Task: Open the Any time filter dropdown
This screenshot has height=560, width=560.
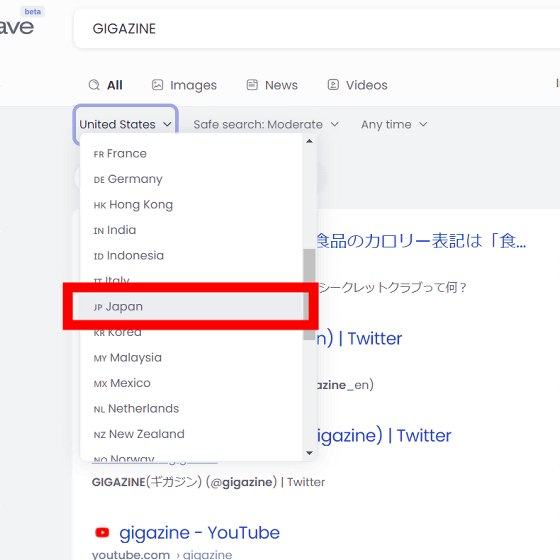Action: (394, 124)
